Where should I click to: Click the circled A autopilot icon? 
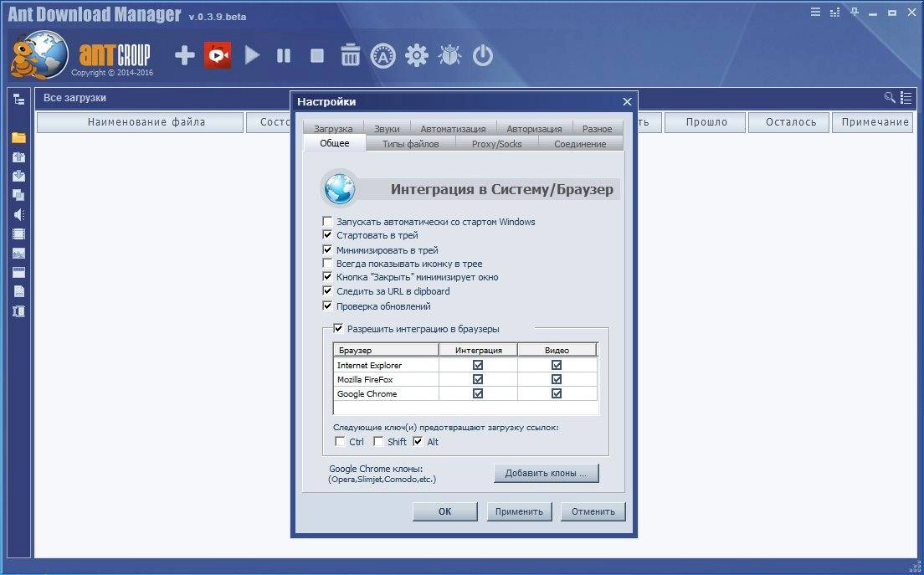[x=383, y=56]
